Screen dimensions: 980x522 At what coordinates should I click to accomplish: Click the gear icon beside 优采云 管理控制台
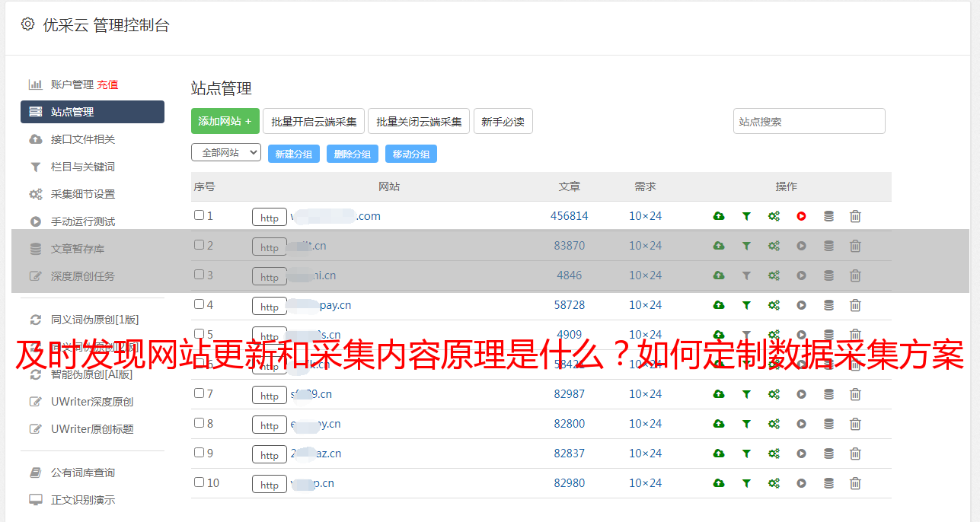point(28,24)
